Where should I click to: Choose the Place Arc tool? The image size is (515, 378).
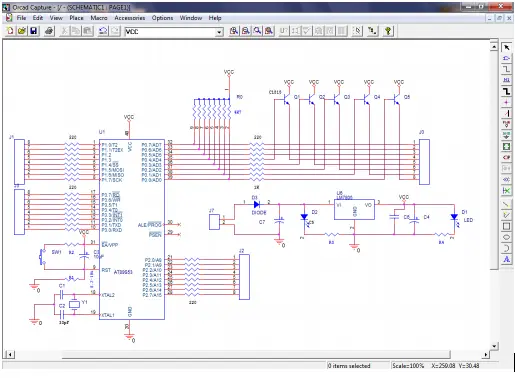click(506, 248)
